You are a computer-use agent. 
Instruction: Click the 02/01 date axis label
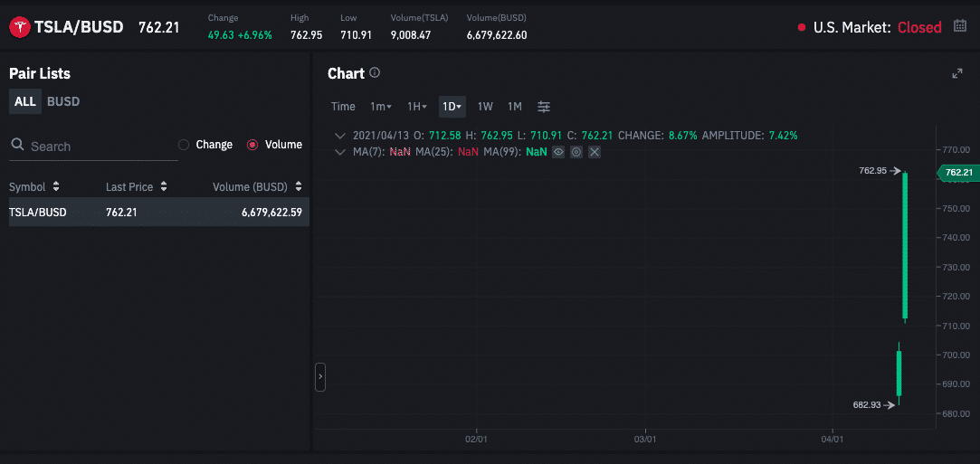pos(477,440)
